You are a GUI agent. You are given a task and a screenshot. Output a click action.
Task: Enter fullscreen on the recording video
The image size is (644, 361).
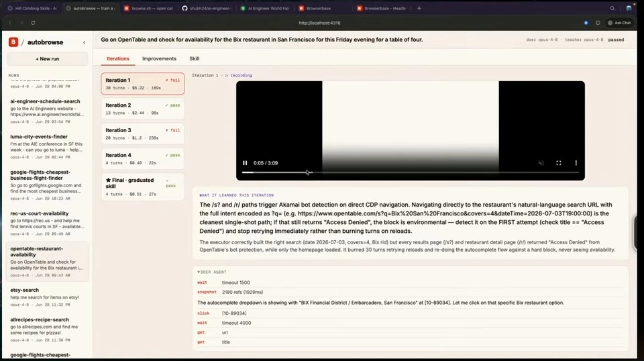559,163
